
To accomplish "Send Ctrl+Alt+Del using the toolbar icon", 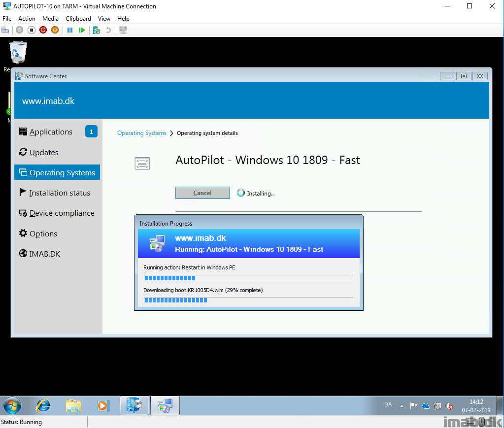I will (5, 30).
